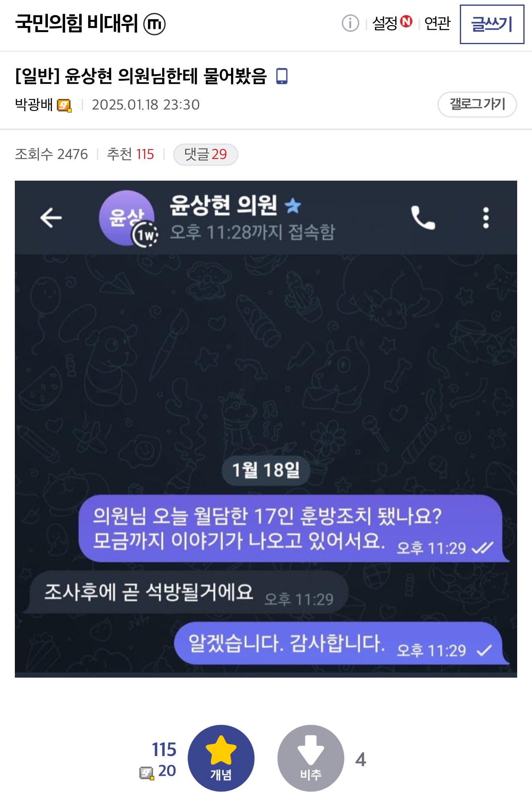Click the red N notification badge
Screen dimensions: 532x796
[406, 21]
